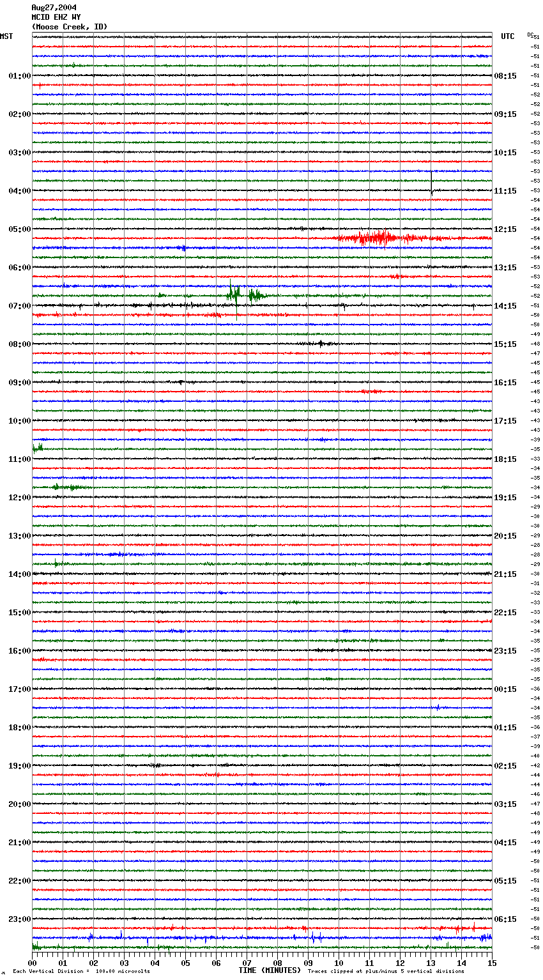Screen dimensions: 543x980
Task: Select the 02:15 UTC time label
Action: click(x=505, y=766)
